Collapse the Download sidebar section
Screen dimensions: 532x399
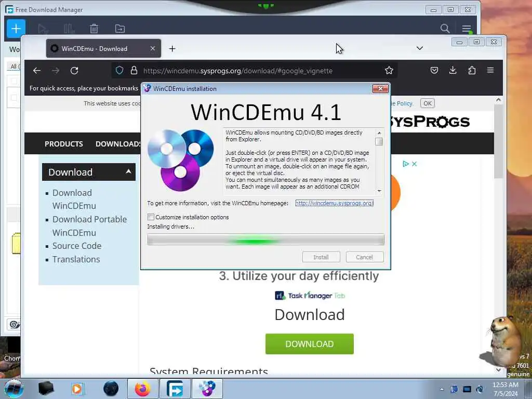(129, 171)
